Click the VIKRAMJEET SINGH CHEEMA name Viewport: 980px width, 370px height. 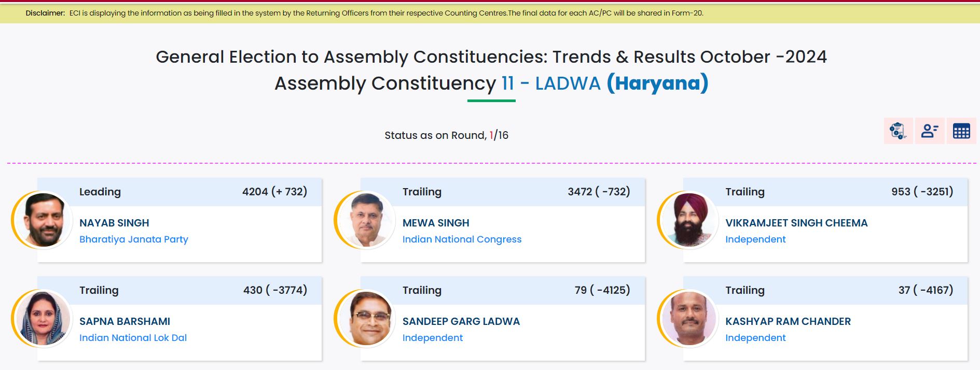pyautogui.click(x=796, y=223)
